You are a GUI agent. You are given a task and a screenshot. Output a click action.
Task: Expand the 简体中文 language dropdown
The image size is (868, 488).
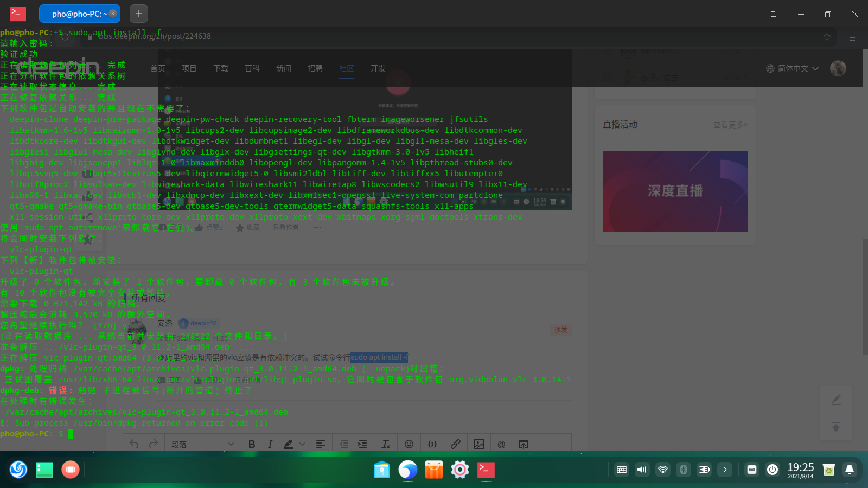tap(793, 68)
